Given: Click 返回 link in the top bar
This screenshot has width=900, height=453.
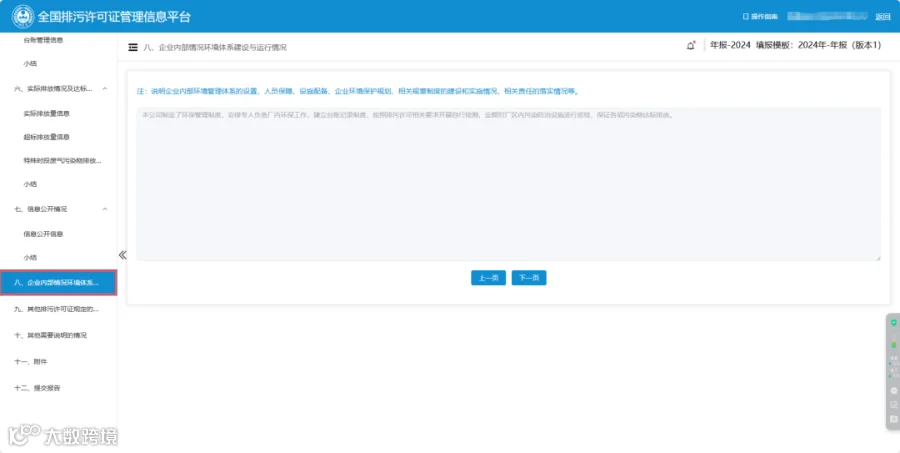Looking at the screenshot, I should coord(882,17).
